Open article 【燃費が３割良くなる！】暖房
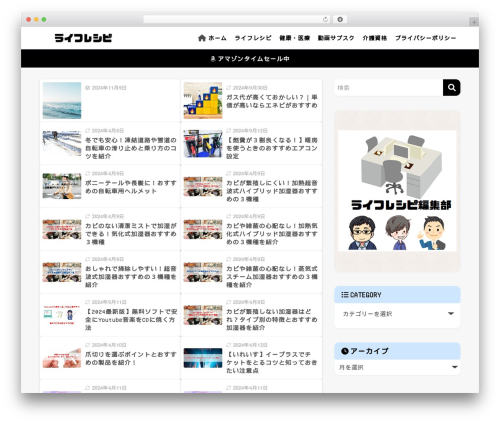This screenshot has height=423, width=500. tap(272, 148)
